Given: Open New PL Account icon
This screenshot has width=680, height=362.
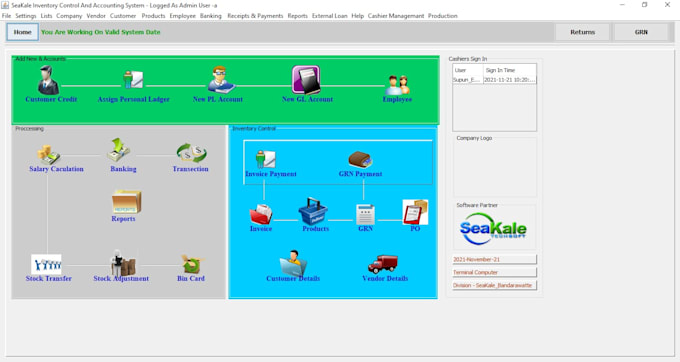Looking at the screenshot, I should click(x=221, y=80).
